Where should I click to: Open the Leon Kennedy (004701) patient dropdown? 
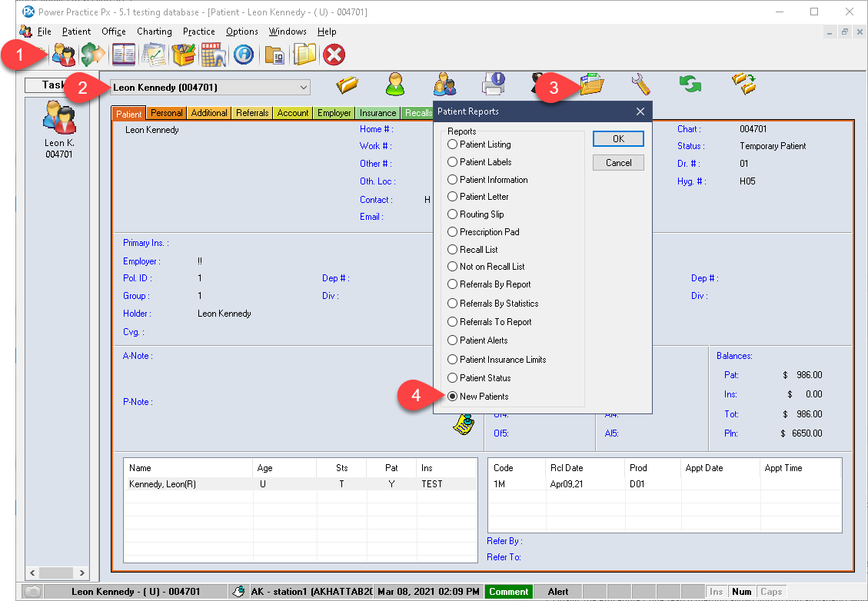click(210, 88)
